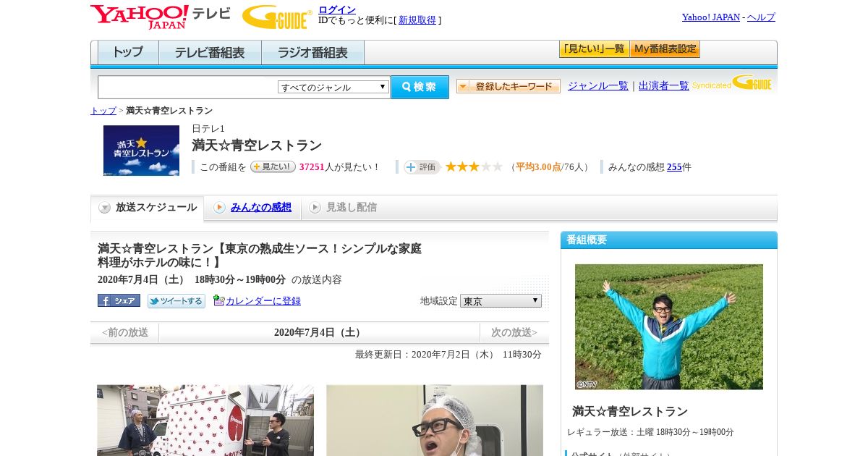
Task: Click the 満天☆青空レストラン program logo thumbnail
Action: [141, 151]
